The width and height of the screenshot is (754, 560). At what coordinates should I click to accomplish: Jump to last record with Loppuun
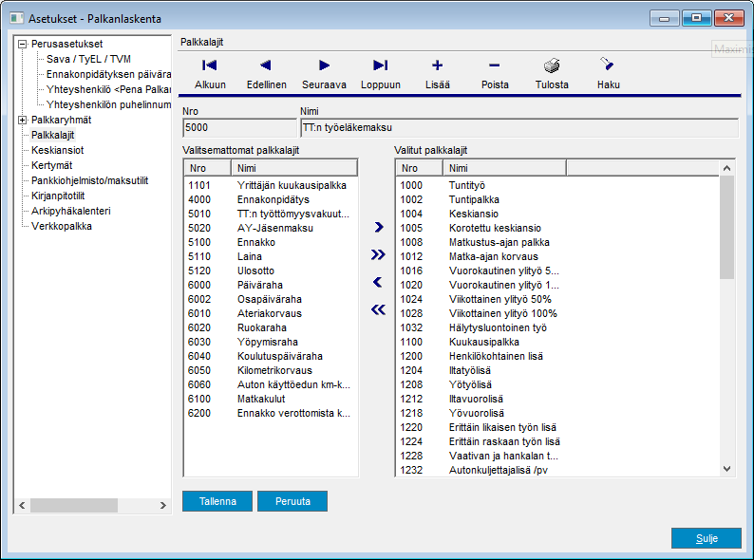tap(381, 73)
